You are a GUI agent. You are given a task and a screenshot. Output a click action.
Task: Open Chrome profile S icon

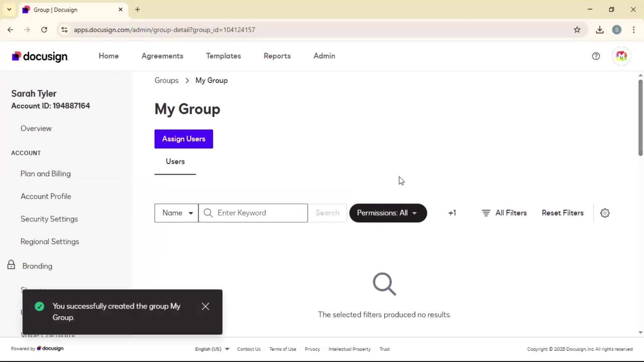616,30
